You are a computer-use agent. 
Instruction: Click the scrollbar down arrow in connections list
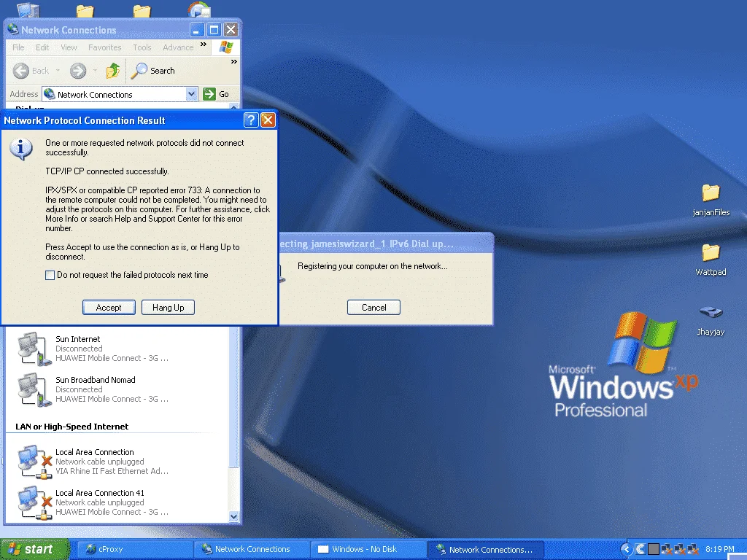click(x=233, y=516)
